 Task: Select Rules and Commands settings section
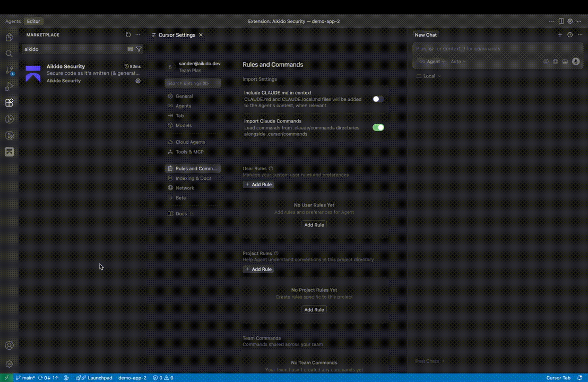pyautogui.click(x=193, y=169)
